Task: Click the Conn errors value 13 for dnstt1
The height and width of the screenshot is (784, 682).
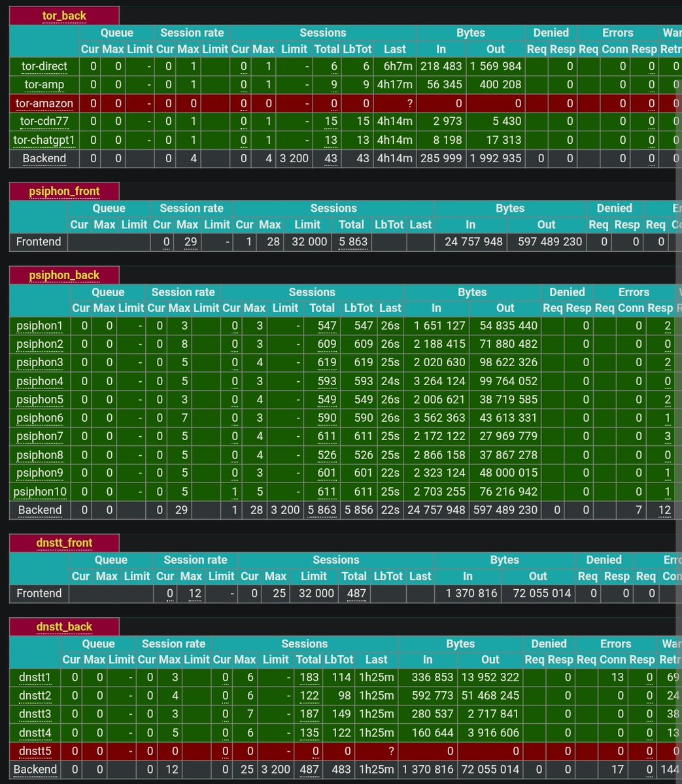Action: [617, 677]
